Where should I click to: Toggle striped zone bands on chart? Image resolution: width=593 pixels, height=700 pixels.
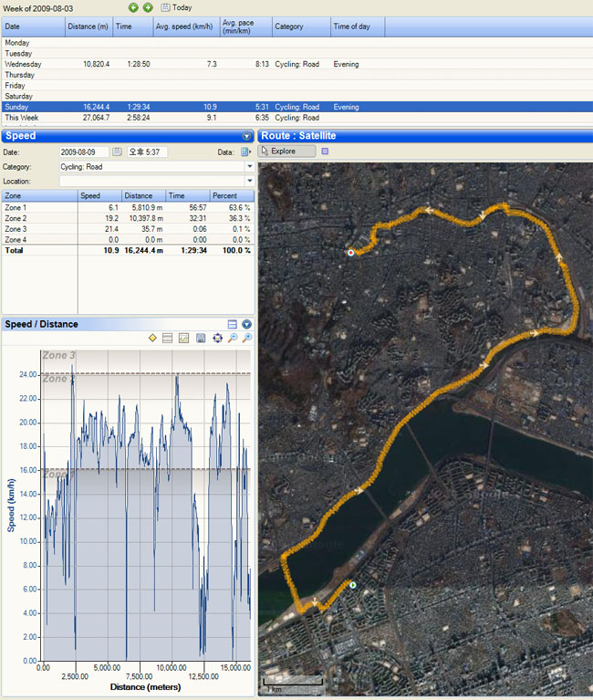[168, 339]
